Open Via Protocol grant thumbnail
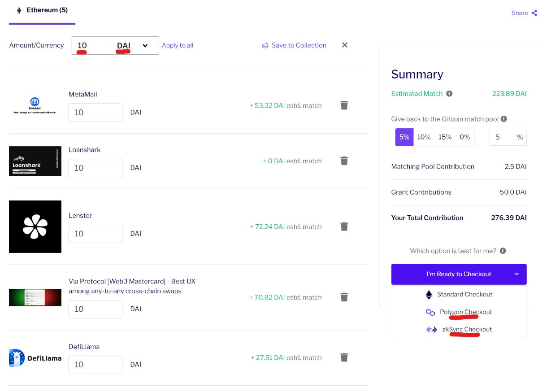Screen dimensions: 538x392 (x=35, y=297)
